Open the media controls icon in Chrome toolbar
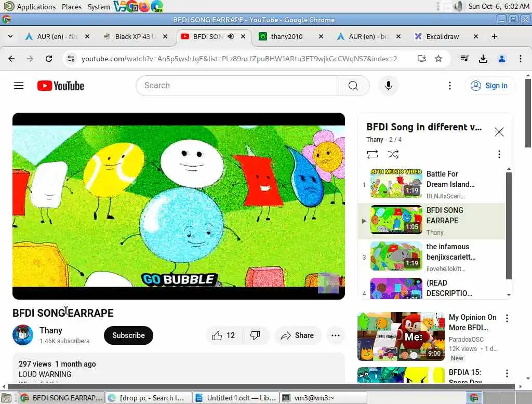The image size is (532, 404). click(464, 59)
